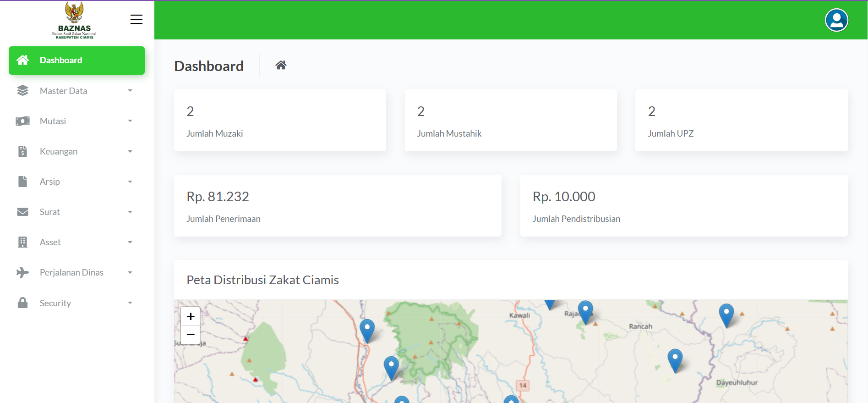Screen dimensions: 868x403
Task: Expand the Asset dropdown arrow
Action: coord(130,242)
